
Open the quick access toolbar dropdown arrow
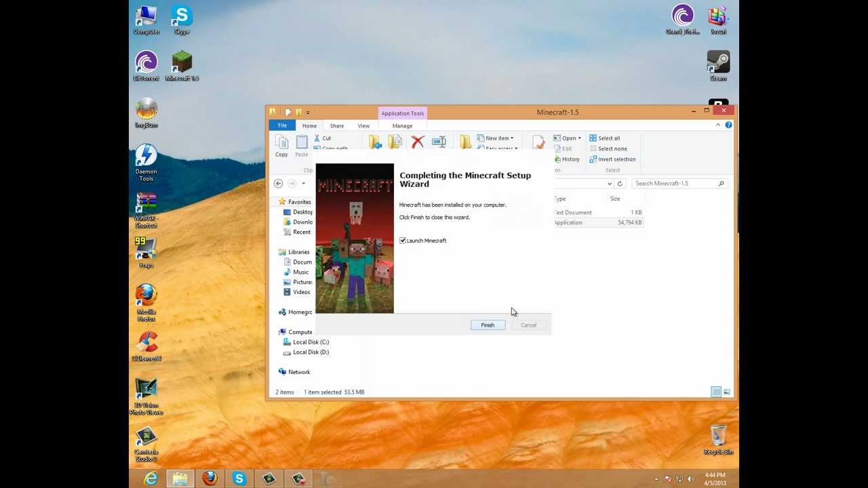[x=308, y=113]
